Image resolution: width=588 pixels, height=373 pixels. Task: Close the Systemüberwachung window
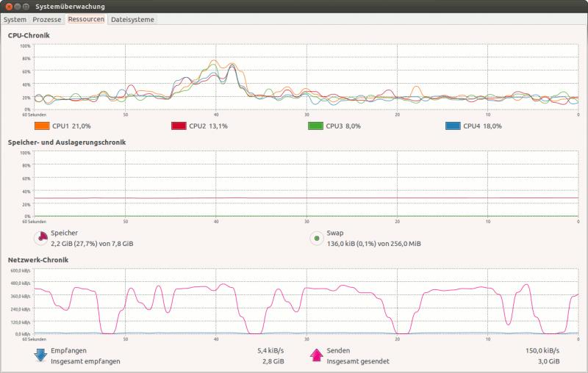tap(9, 7)
